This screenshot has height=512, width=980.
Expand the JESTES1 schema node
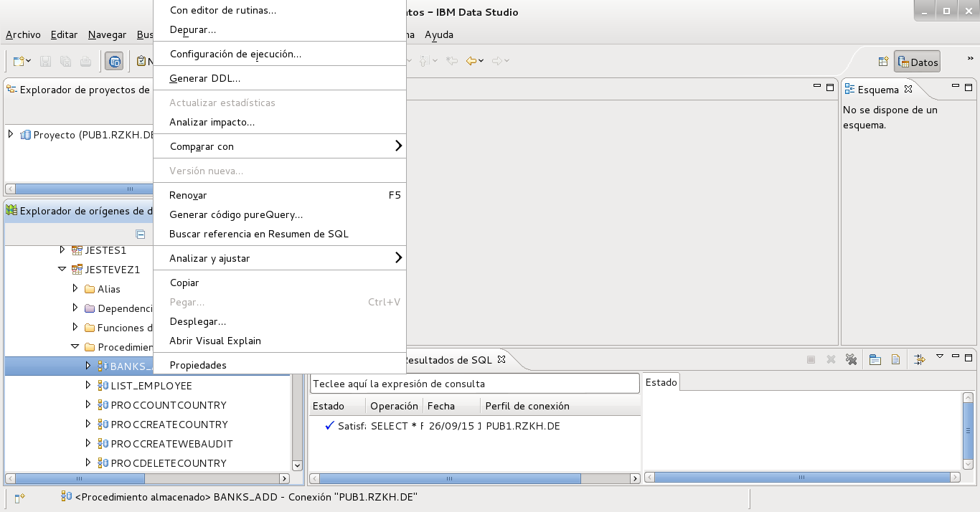62,250
